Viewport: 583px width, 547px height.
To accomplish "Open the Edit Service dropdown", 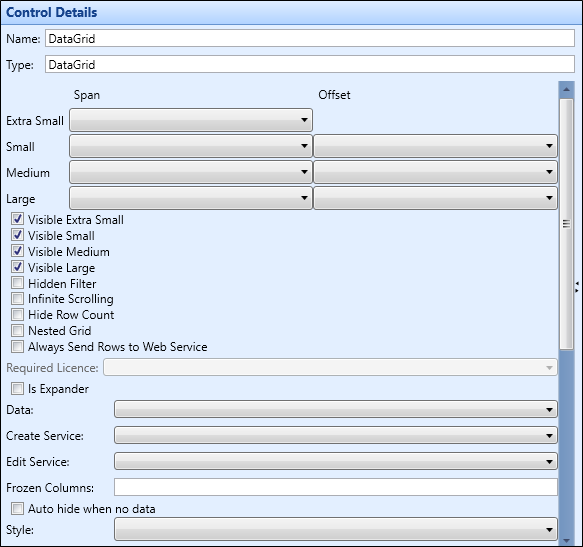I will (336, 461).
